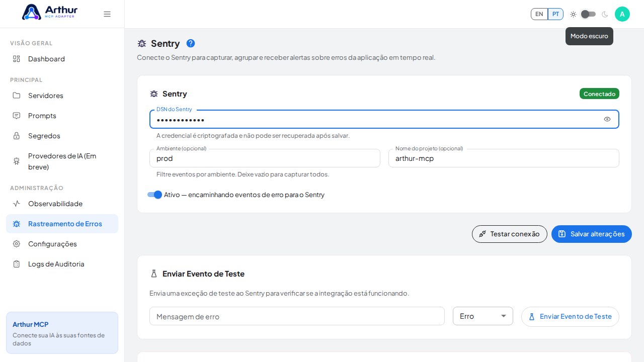Click the PRINCIPAL section label

[26, 80]
